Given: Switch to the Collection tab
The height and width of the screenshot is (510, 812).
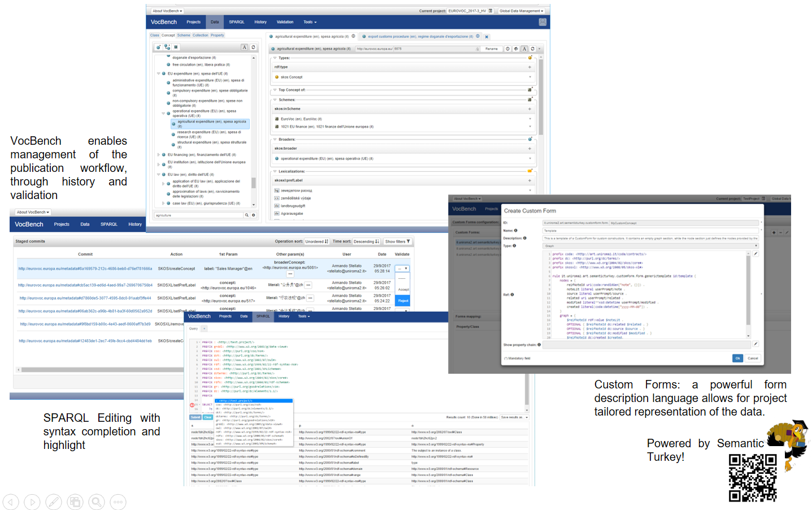Looking at the screenshot, I should click(x=200, y=35).
